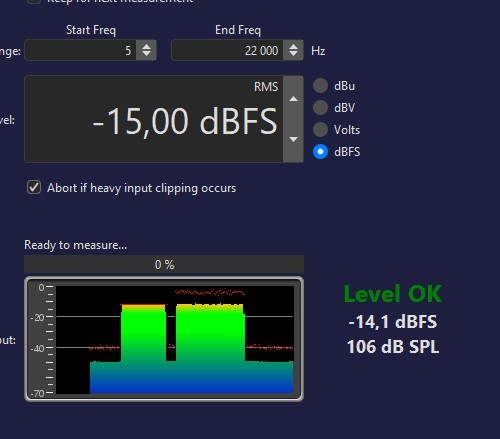Click the End Freq field showing 22 000
500x439 pixels.
click(227, 50)
